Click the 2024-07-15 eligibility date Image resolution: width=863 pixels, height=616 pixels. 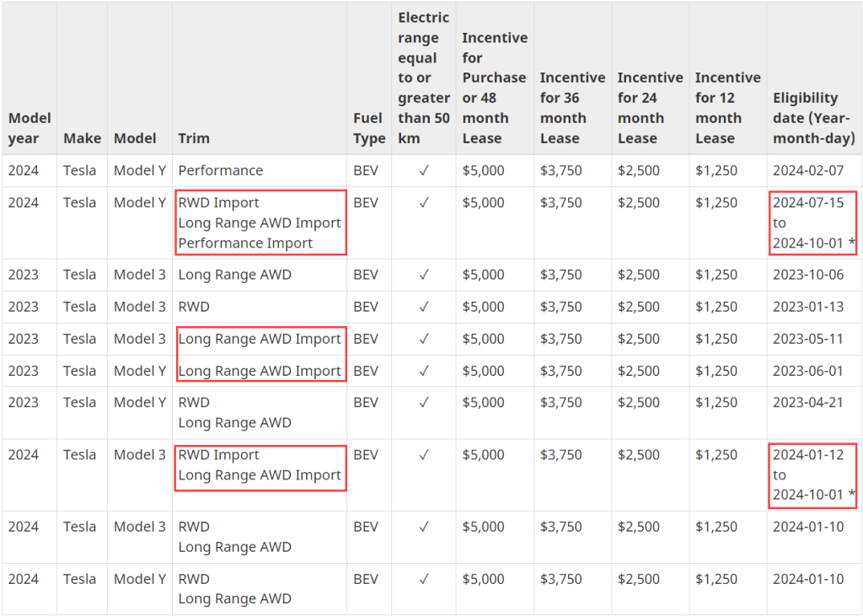coord(807,202)
